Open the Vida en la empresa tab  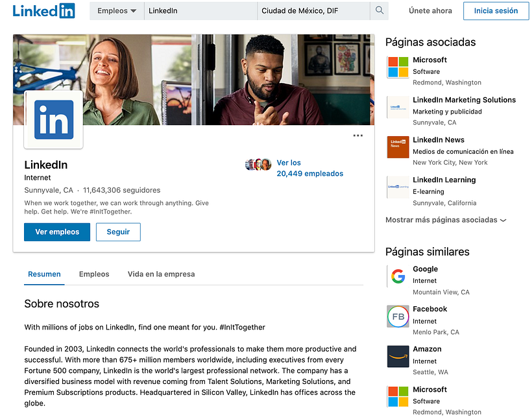tap(161, 274)
